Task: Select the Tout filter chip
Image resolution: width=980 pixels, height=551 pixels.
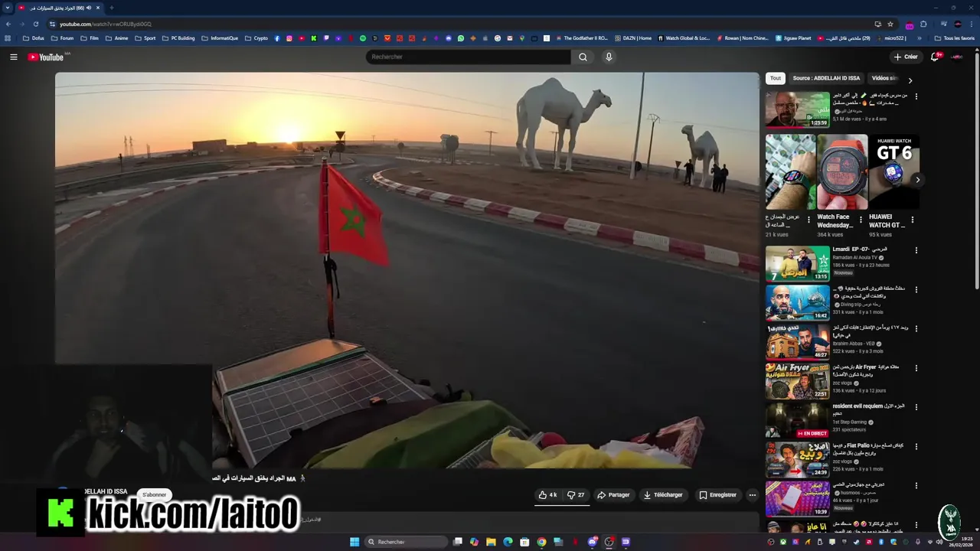Action: (x=776, y=78)
